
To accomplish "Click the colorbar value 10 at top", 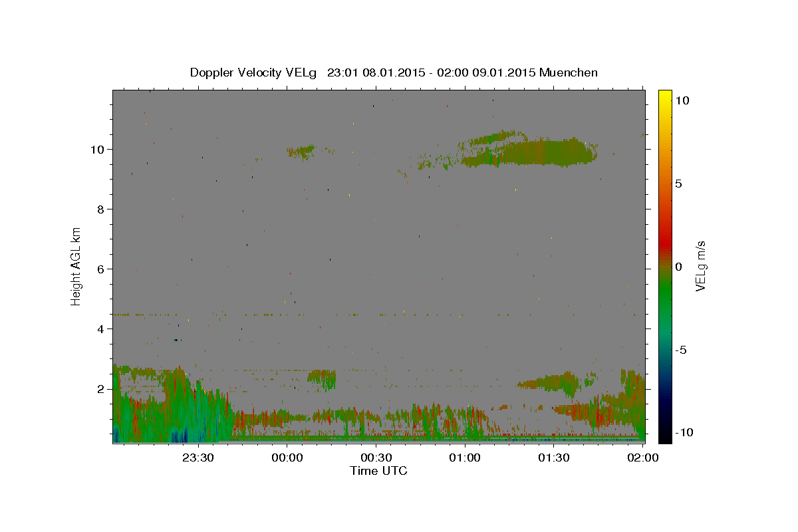I will (x=682, y=100).
